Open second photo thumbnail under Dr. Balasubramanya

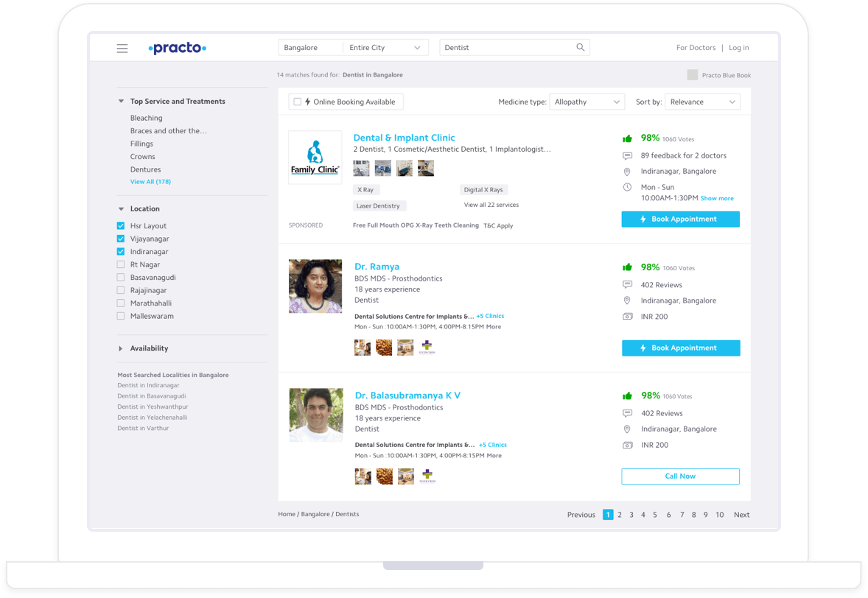(384, 476)
